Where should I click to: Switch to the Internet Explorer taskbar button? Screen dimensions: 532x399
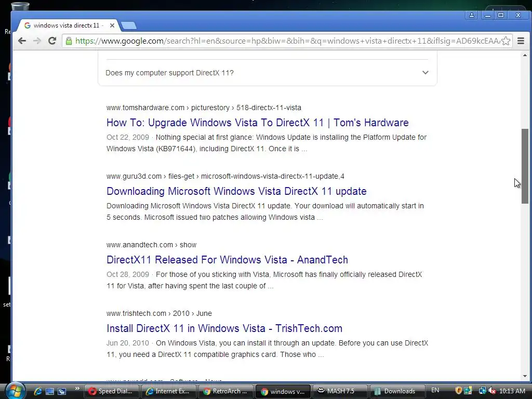pyautogui.click(x=169, y=391)
